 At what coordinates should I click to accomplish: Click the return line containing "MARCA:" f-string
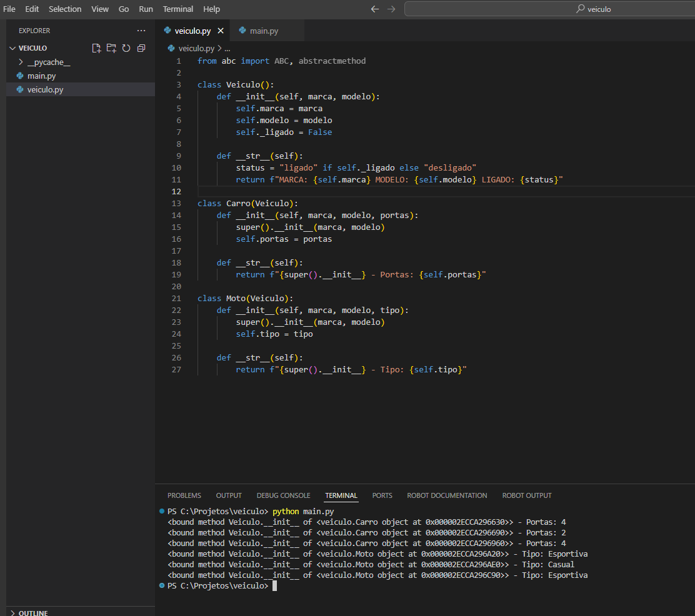(x=399, y=179)
